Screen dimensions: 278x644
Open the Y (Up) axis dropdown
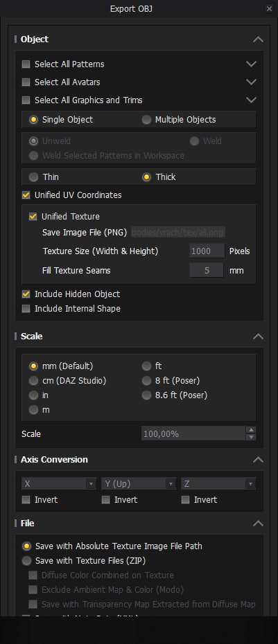[x=139, y=484]
